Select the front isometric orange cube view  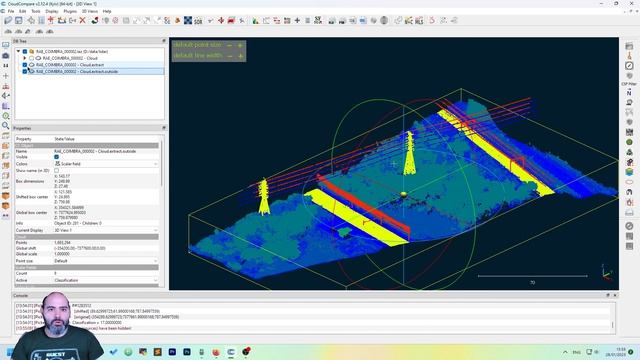point(6,196)
